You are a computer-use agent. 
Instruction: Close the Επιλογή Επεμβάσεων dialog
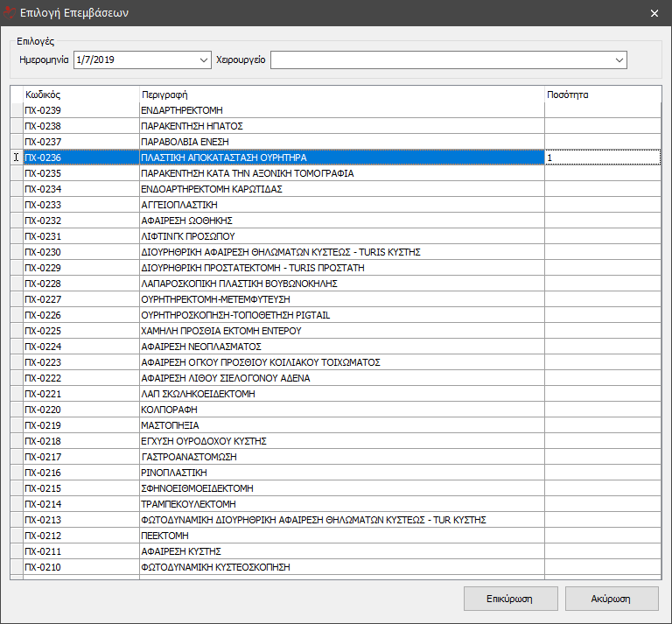654,12
